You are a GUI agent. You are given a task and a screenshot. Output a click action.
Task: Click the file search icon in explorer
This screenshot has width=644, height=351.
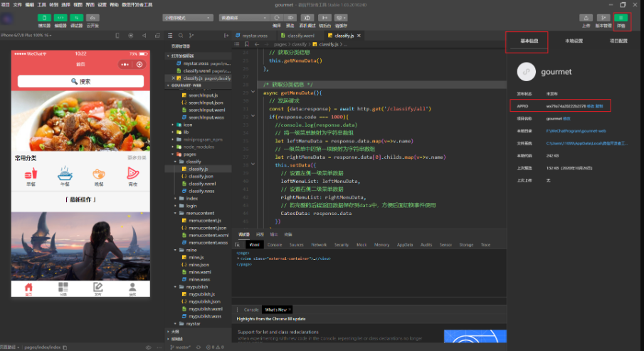(x=181, y=35)
